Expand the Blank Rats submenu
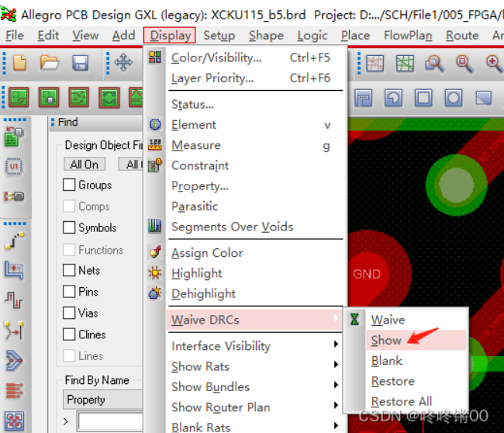Image resolution: width=504 pixels, height=433 pixels. click(x=256, y=427)
